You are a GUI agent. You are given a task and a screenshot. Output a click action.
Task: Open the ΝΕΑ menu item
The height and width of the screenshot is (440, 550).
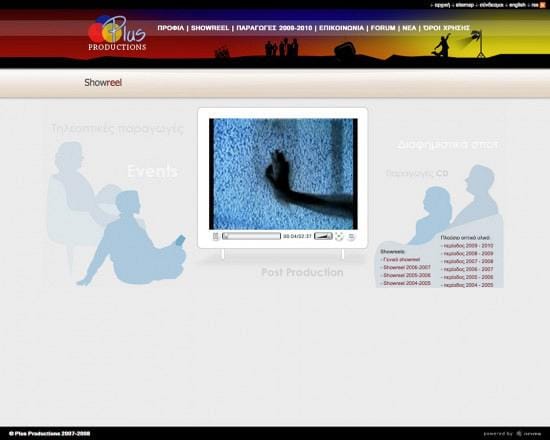pyautogui.click(x=409, y=28)
